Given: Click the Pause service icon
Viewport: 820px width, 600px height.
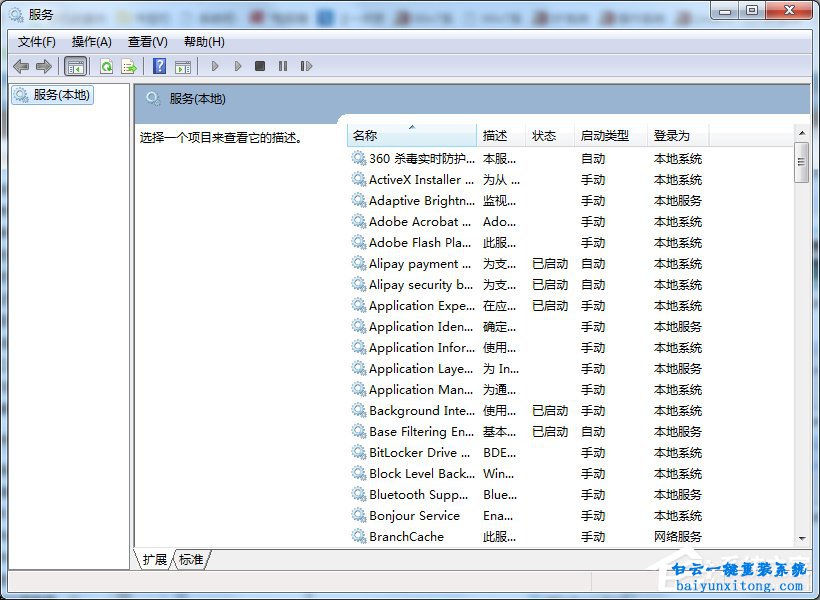Looking at the screenshot, I should (283, 66).
